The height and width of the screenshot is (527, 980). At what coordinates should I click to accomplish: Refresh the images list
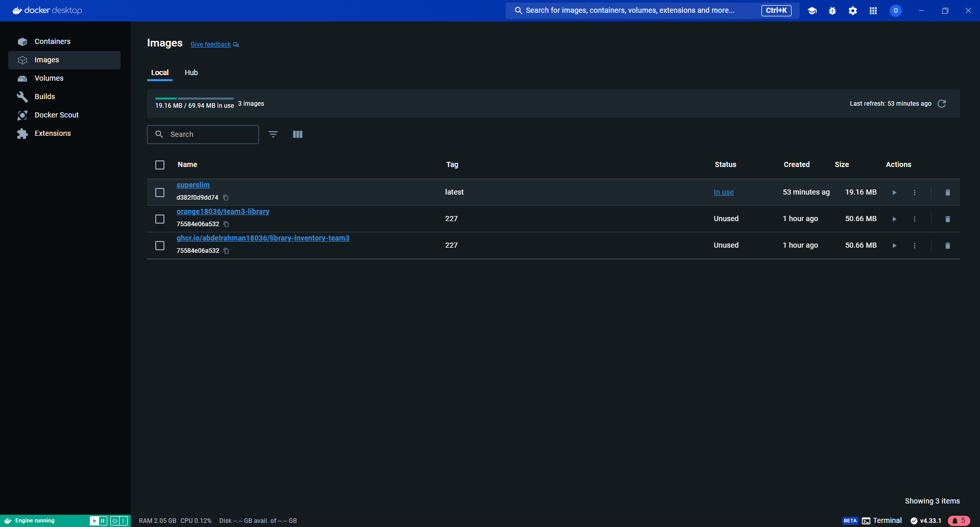click(942, 104)
